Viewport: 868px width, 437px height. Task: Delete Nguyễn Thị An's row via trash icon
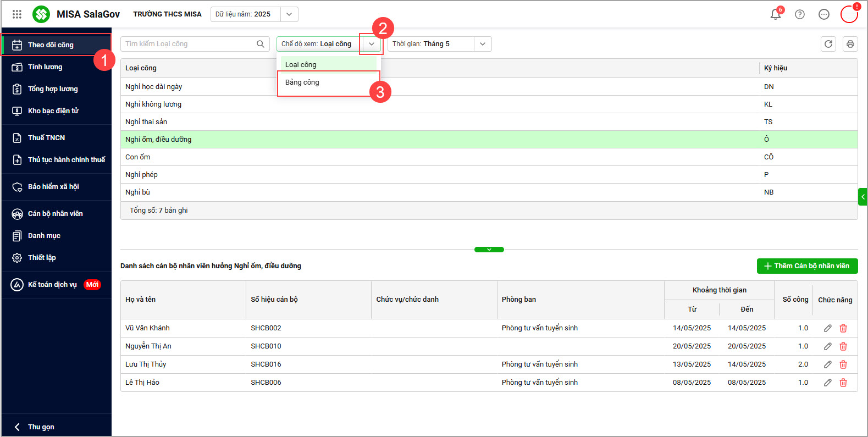click(843, 346)
